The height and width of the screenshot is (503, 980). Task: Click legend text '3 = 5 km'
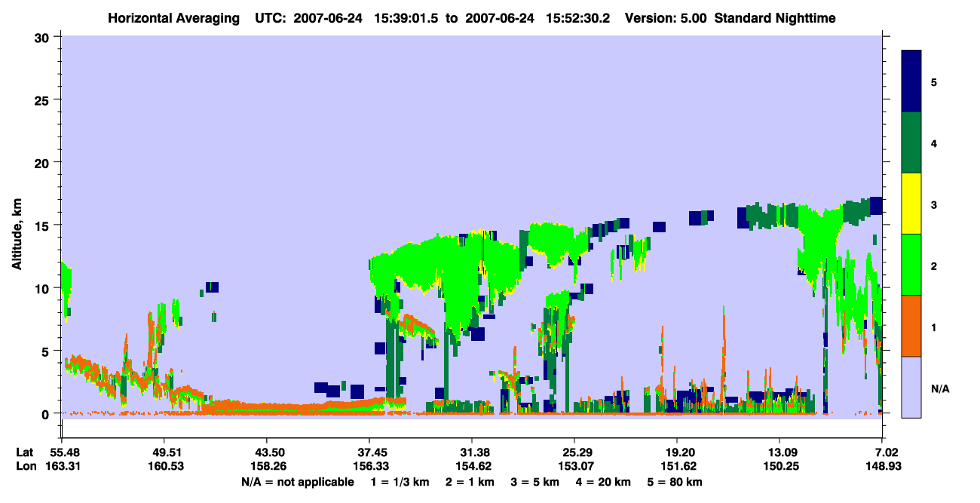535,482
